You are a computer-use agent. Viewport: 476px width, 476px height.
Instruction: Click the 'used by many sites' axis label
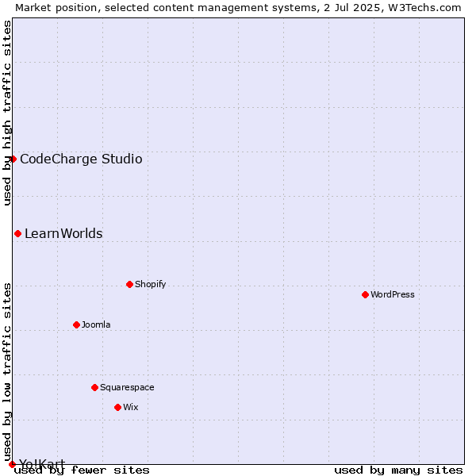(398, 470)
